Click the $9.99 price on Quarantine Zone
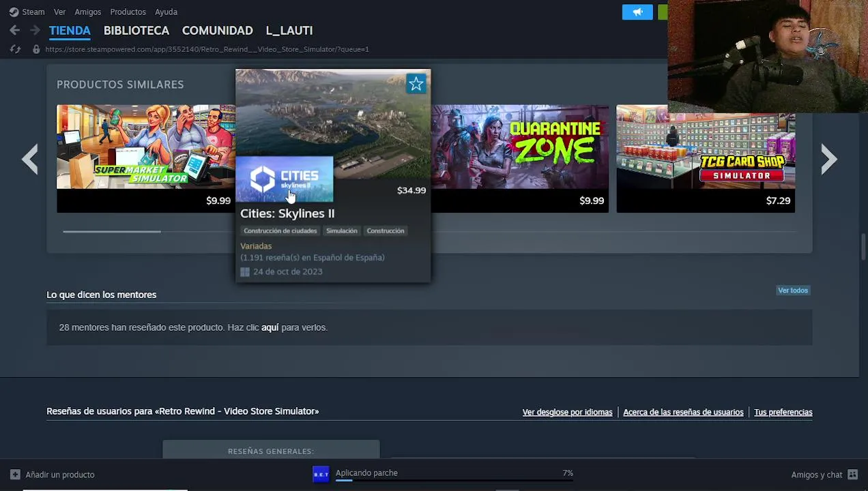Viewport: 868px width, 491px height. (592, 200)
